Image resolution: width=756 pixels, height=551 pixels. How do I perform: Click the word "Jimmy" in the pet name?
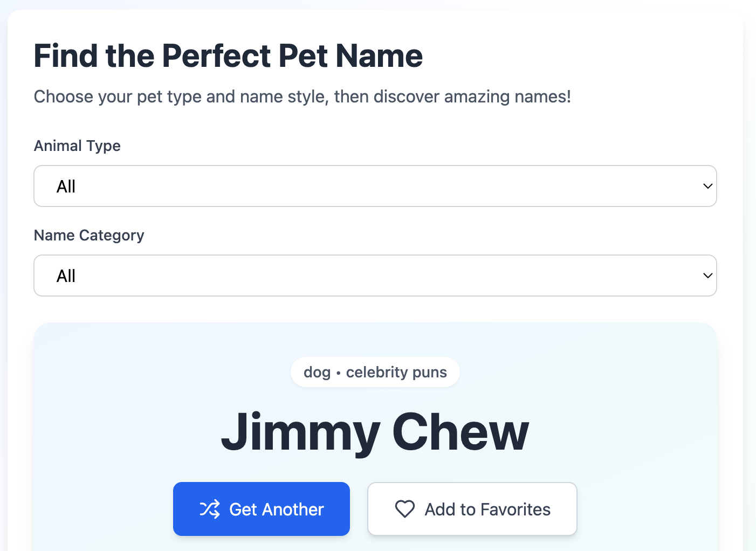tap(300, 432)
